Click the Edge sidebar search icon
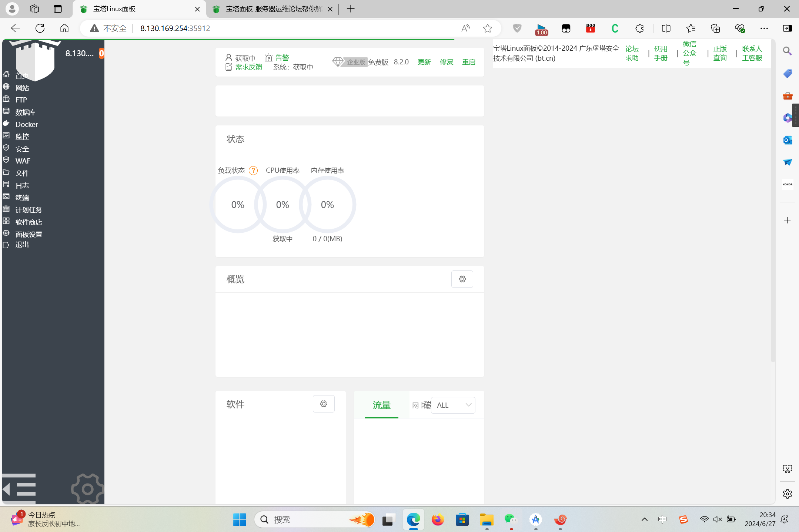Viewport: 799px width, 532px height. click(787, 51)
